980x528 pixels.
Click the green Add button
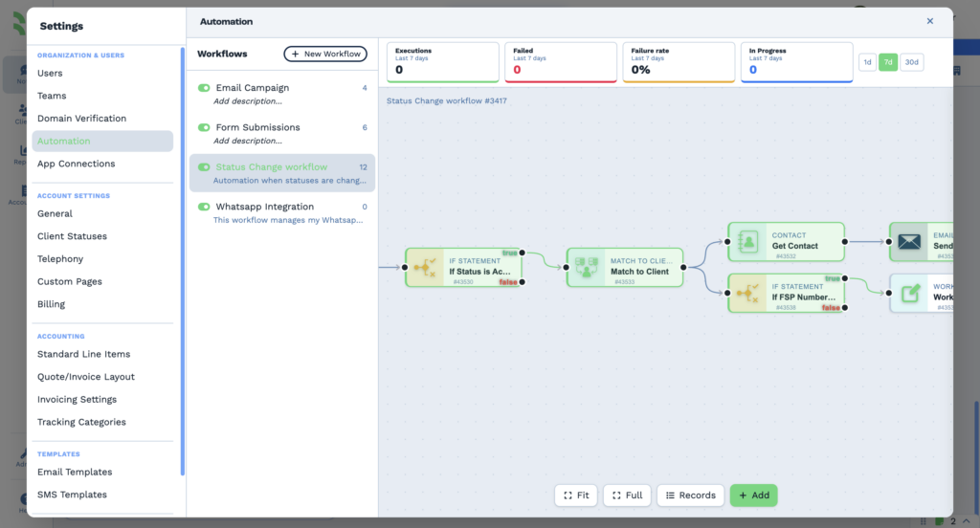(x=753, y=495)
